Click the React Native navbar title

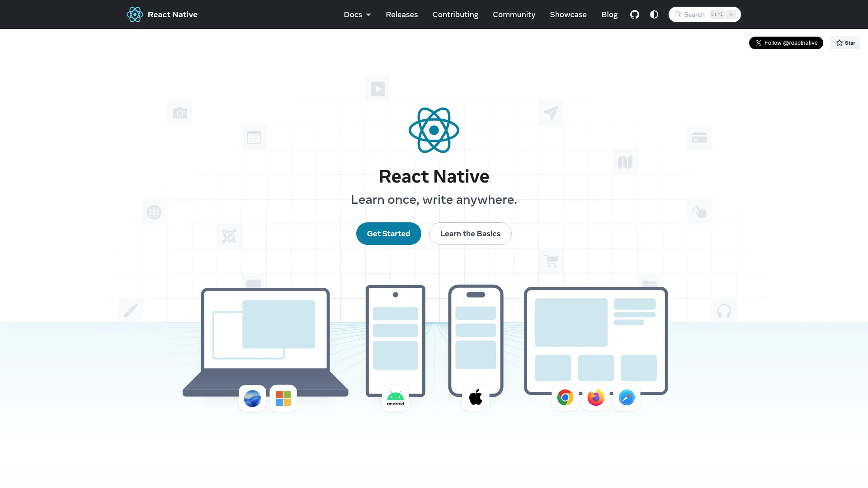click(x=172, y=14)
